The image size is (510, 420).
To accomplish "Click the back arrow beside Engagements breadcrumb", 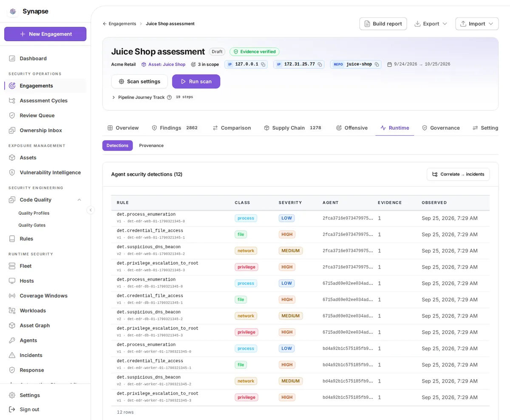I will tap(105, 24).
